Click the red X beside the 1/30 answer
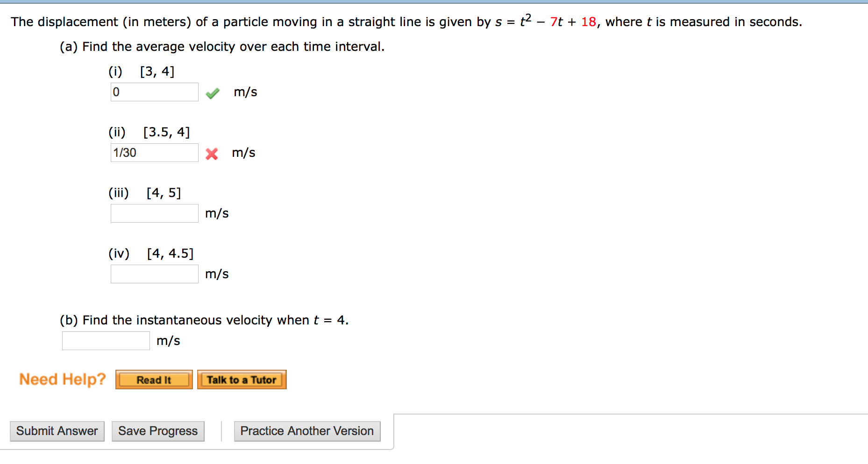 coord(212,154)
